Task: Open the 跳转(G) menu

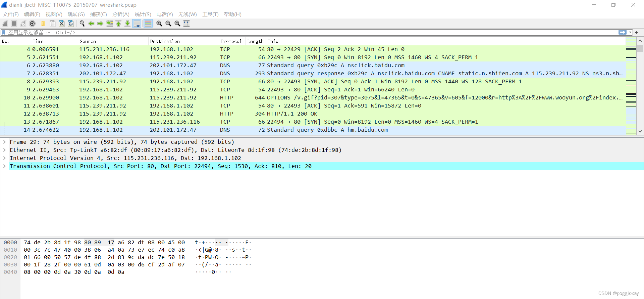Action: [76, 14]
